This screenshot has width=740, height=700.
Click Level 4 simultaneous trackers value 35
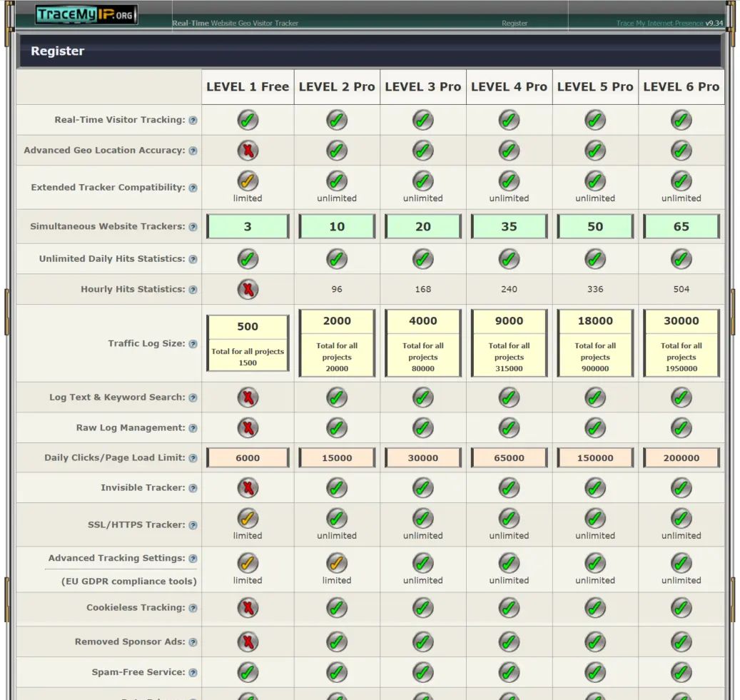510,227
